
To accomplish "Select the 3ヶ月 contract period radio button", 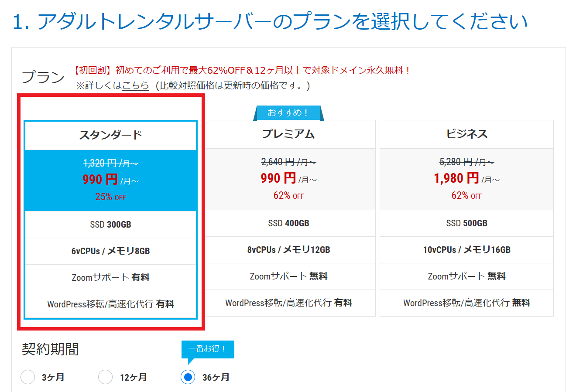I will [28, 377].
